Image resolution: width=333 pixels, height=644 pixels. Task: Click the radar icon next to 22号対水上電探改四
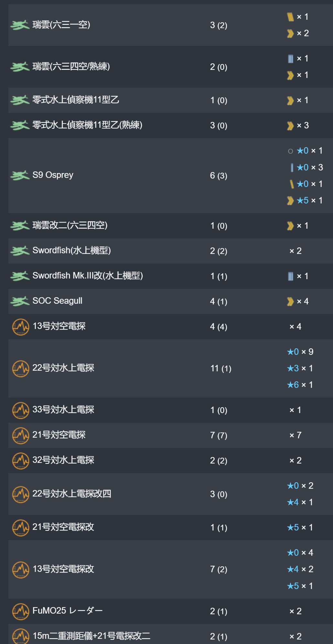[x=20, y=495]
